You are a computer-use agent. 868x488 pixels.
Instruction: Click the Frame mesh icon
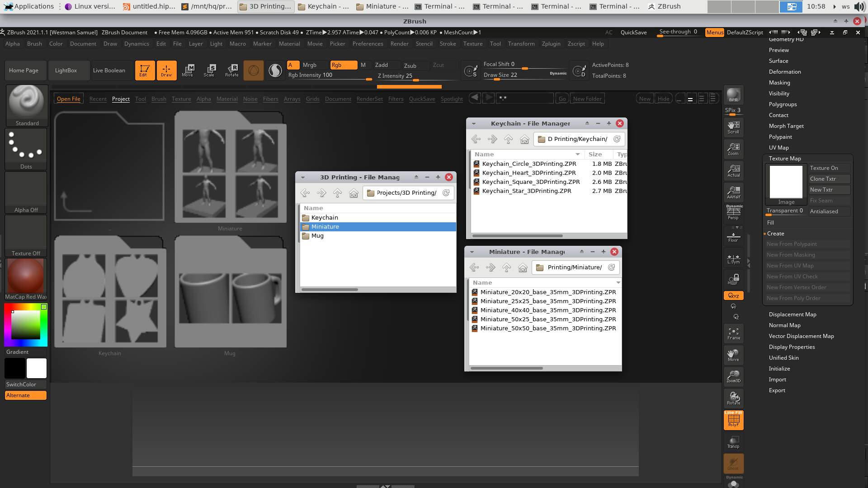pos(733,333)
